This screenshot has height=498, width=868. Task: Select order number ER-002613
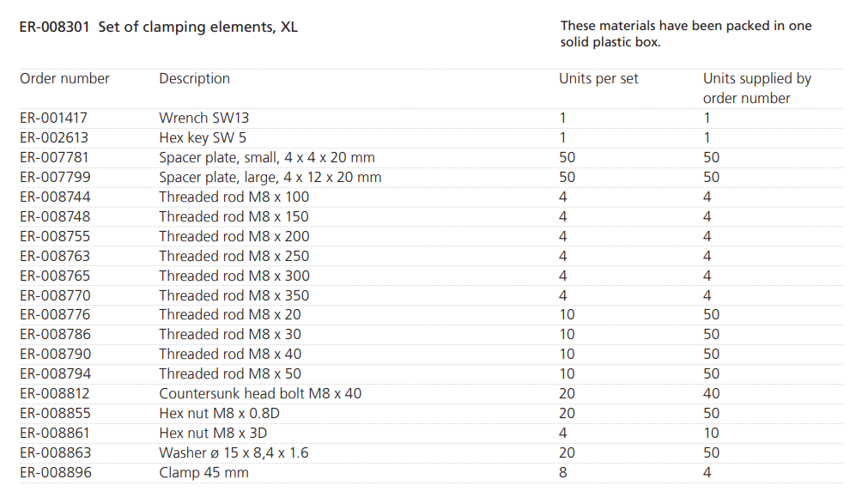[54, 138]
